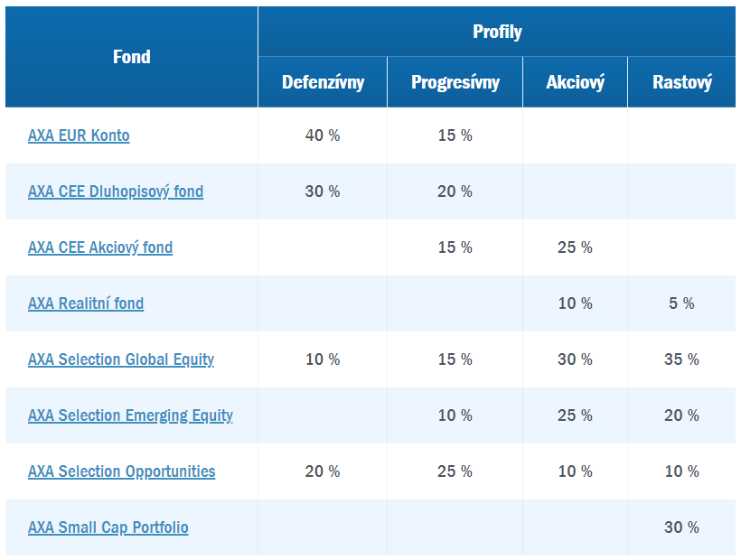Select the 35 % Rastový cell
The image size is (741, 560).
pos(681,359)
